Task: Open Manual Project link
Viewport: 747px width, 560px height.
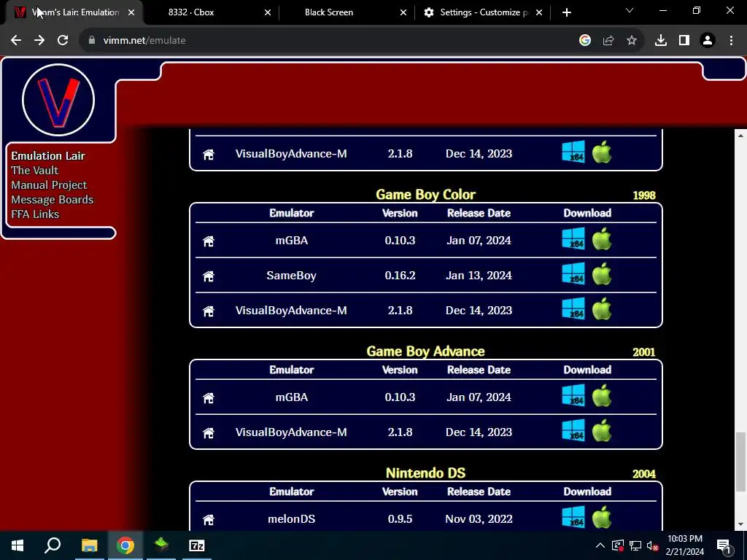Action: tap(49, 185)
